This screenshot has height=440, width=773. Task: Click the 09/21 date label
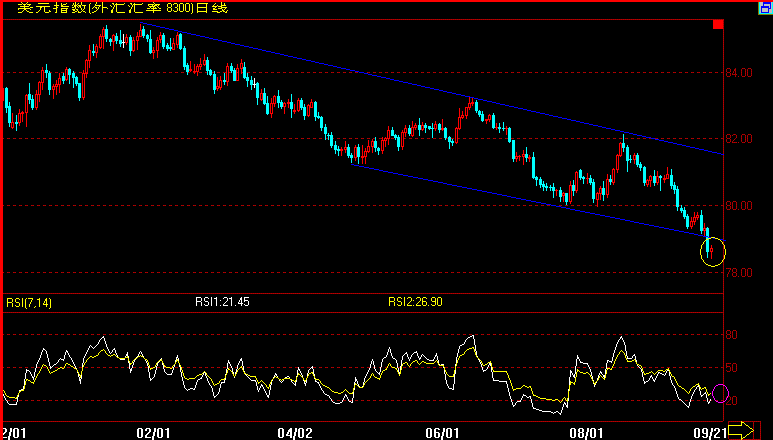[709, 433]
